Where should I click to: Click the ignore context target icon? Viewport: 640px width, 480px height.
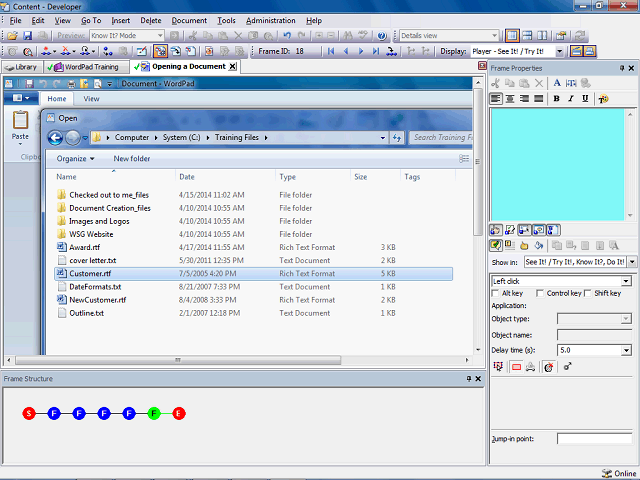coord(549,367)
